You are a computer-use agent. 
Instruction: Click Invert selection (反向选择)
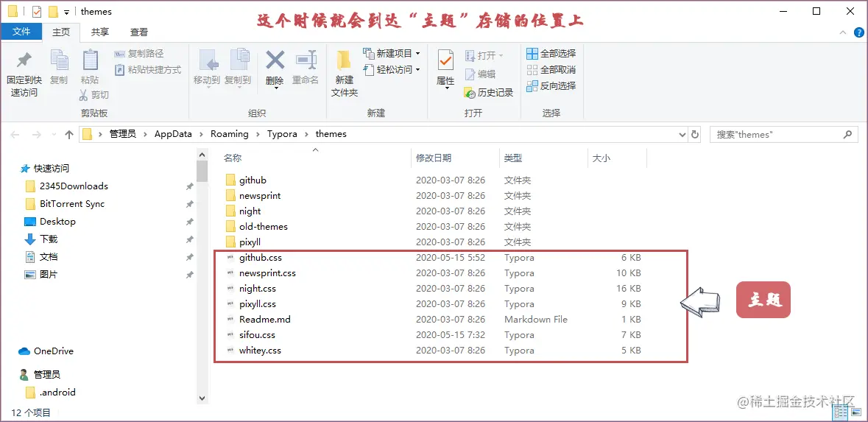tap(551, 85)
